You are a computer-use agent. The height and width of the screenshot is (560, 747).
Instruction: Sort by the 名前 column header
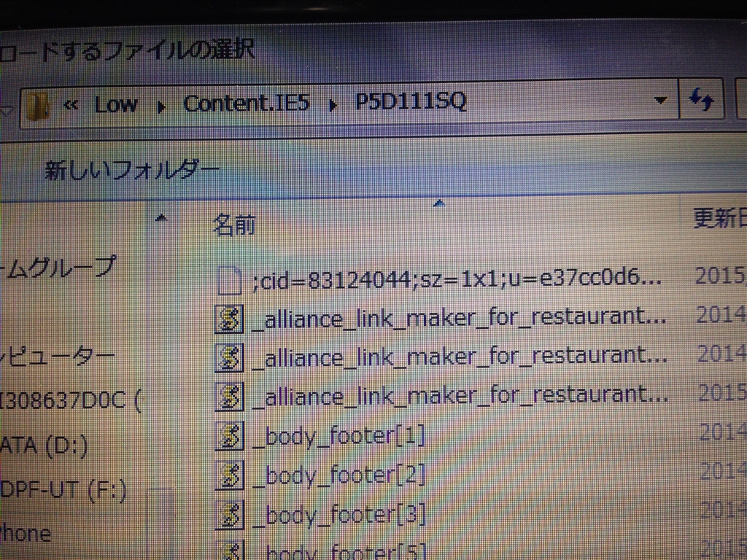point(234,225)
